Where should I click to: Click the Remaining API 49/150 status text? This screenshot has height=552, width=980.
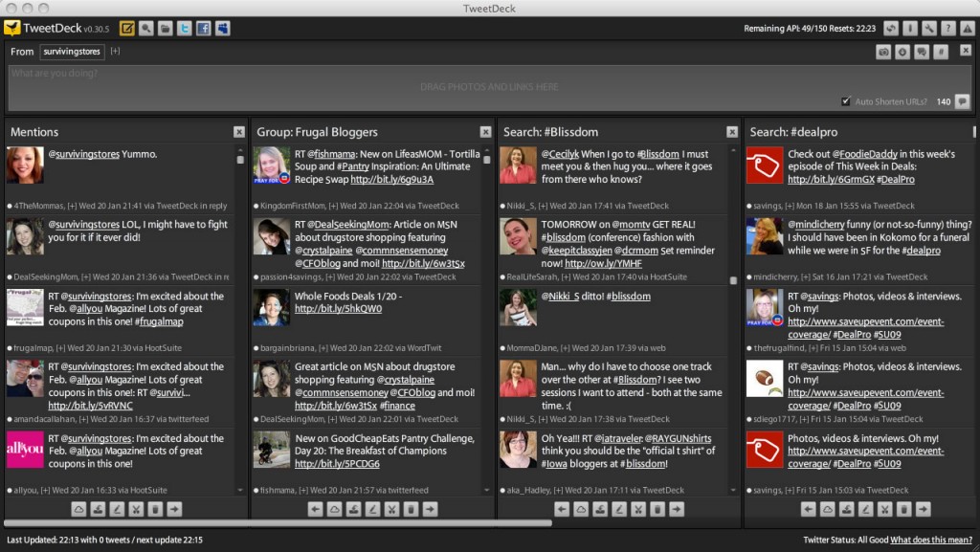(x=810, y=28)
